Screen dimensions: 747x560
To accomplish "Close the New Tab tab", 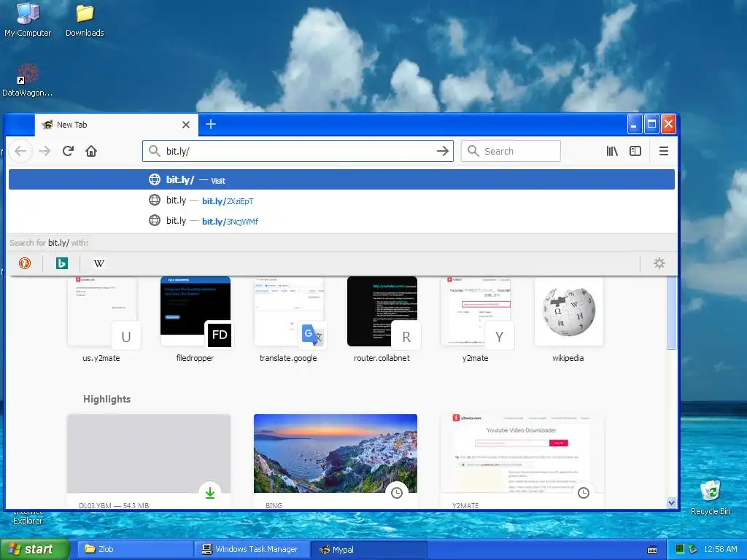I will [x=186, y=125].
